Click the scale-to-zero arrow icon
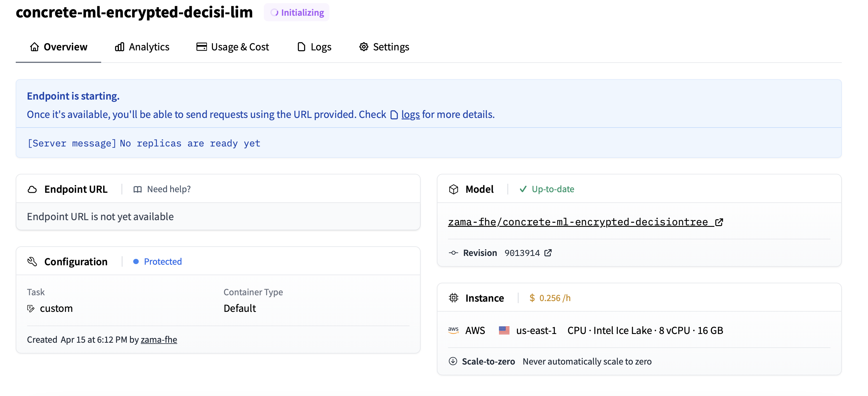 tap(453, 361)
